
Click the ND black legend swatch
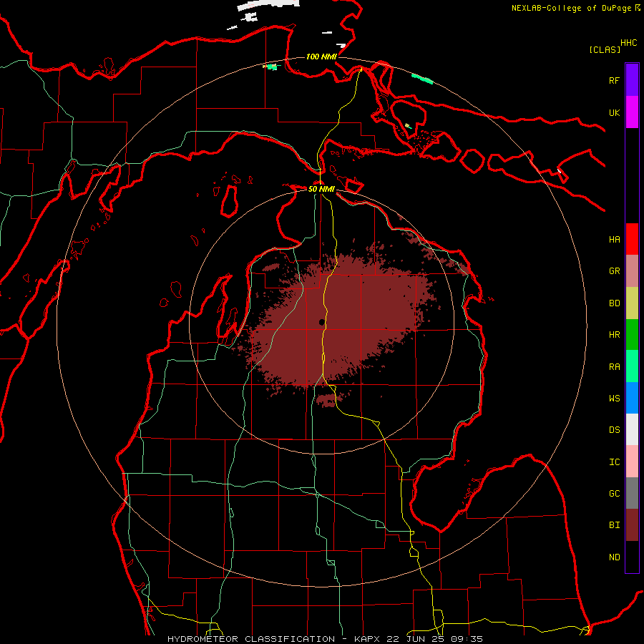[x=632, y=557]
